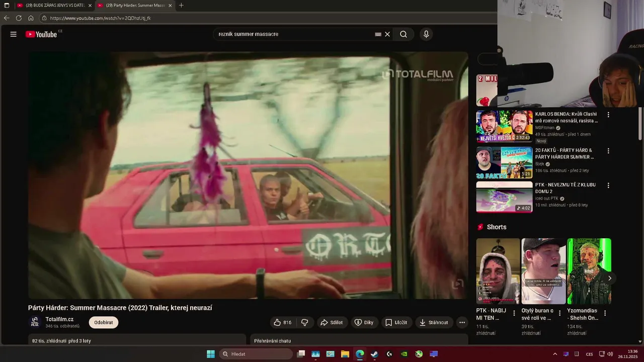Open the Yzomandias - Shelsh On short
This screenshot has width=644, height=362.
click(589, 271)
